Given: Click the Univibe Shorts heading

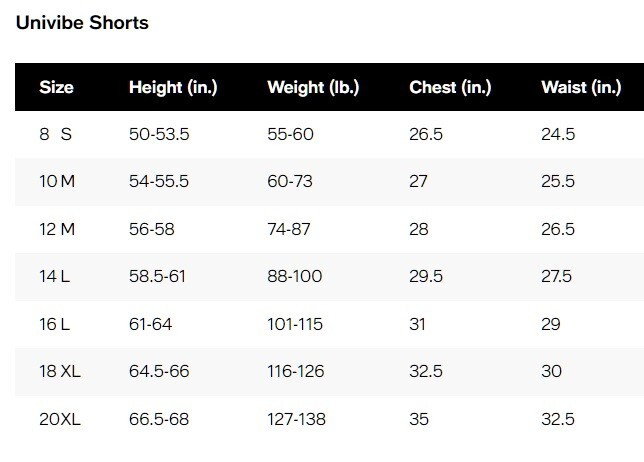Looking at the screenshot, I should [x=82, y=23].
